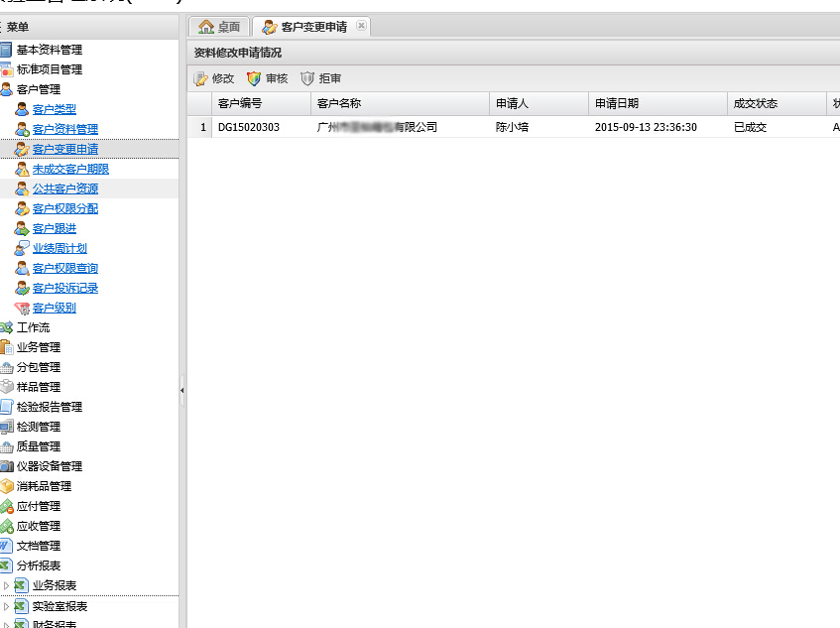
Task: Open the 客户投诉记录 link
Action: 65,288
